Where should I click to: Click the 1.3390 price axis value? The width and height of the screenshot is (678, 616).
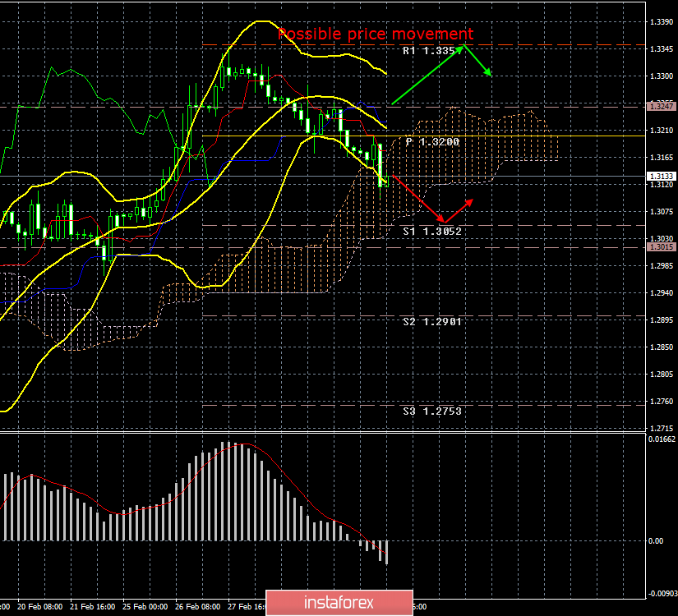pyautogui.click(x=662, y=22)
